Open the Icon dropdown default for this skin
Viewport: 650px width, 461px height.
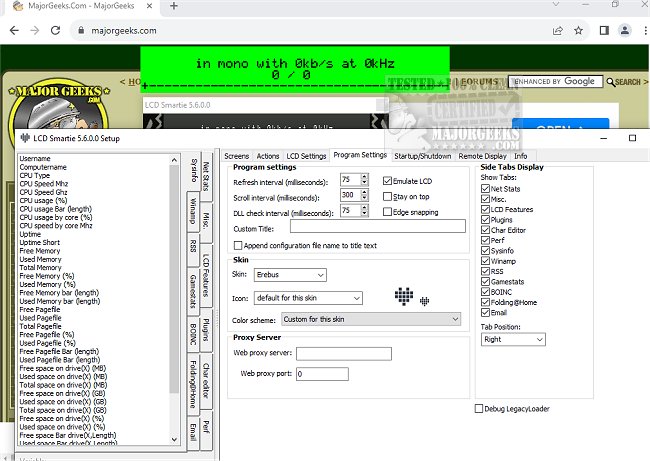308,298
